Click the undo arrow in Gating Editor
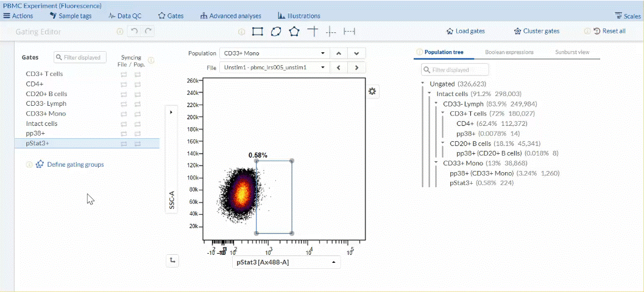 pyautogui.click(x=134, y=31)
